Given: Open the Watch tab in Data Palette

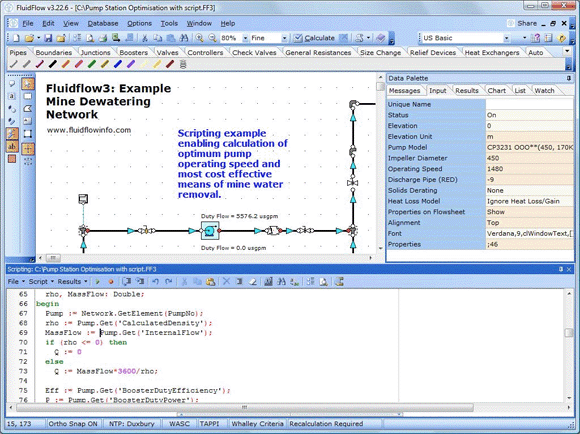Looking at the screenshot, I should (x=544, y=91).
